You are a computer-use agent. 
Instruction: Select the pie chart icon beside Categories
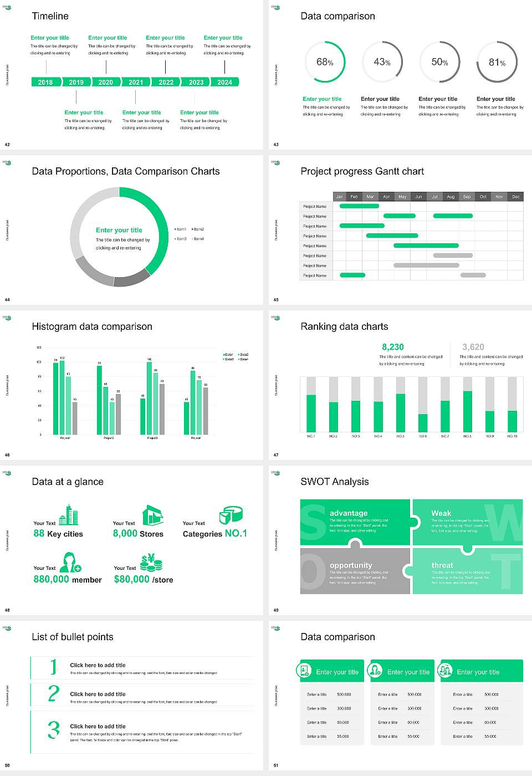point(231,515)
